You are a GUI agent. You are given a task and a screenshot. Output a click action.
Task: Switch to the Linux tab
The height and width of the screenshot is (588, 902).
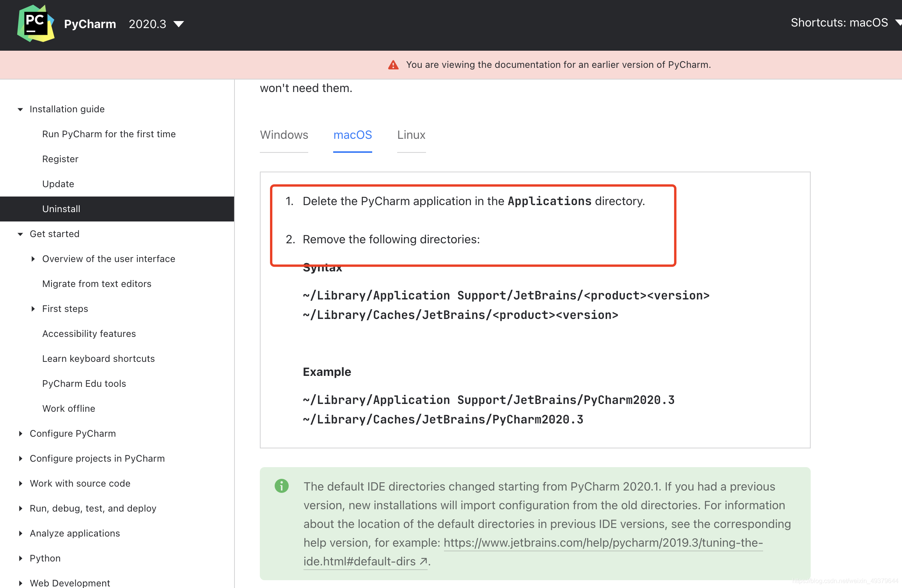(x=411, y=135)
